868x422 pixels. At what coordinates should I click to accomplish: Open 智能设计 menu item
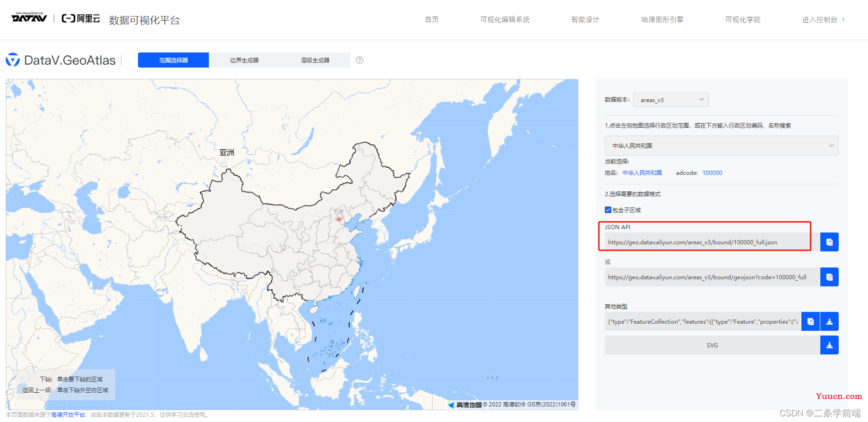click(585, 19)
